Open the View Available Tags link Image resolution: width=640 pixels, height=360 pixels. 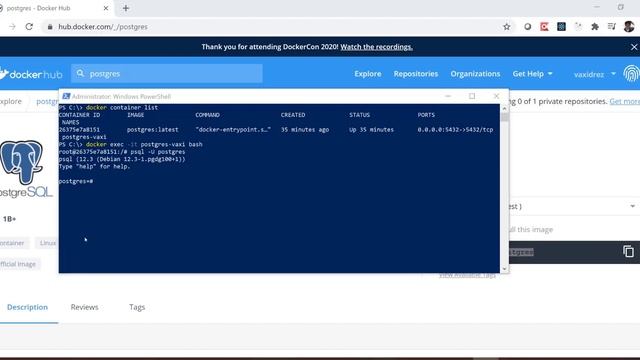pos(467,276)
